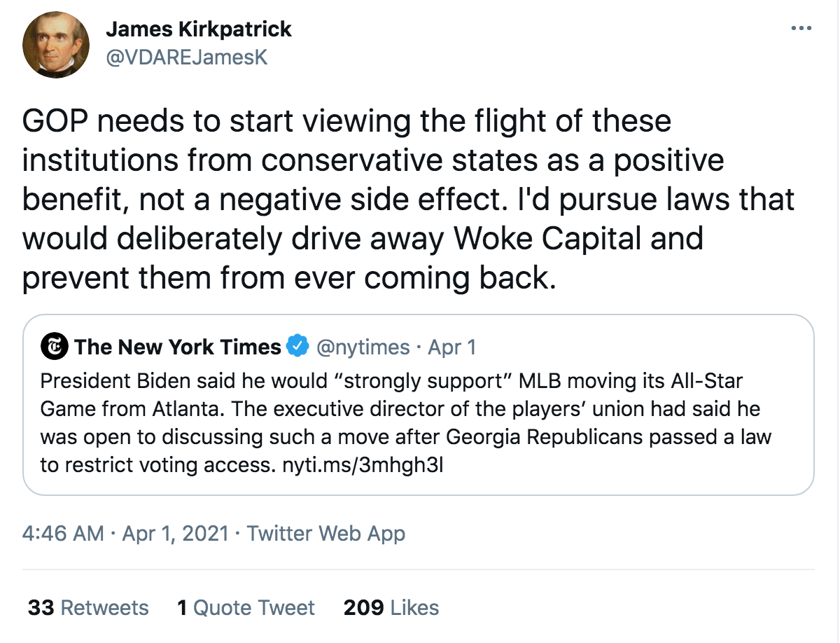The width and height of the screenshot is (840, 643).
Task: Open the James Kirkpatrick display name link
Action: point(199,29)
